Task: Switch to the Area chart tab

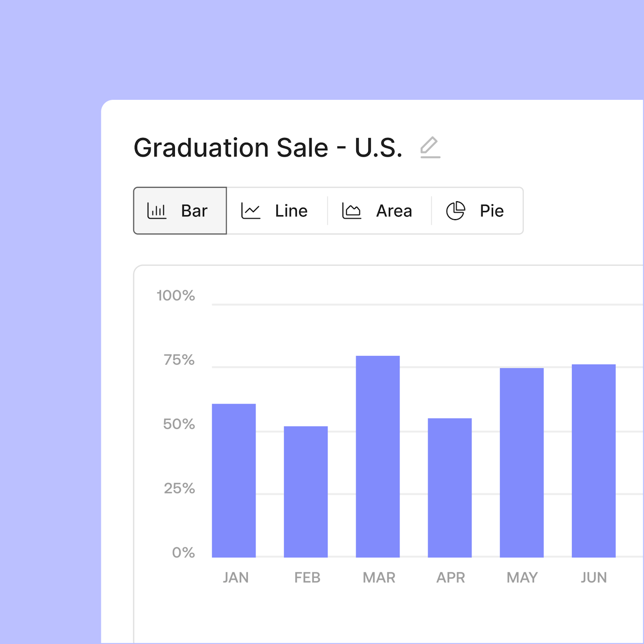Action: tap(379, 211)
